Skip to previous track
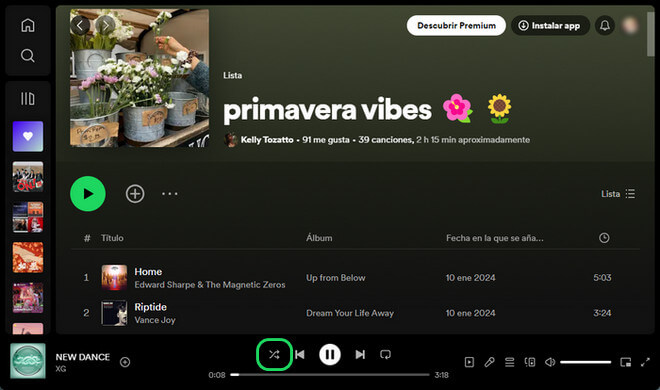This screenshot has width=660, height=390. [300, 355]
